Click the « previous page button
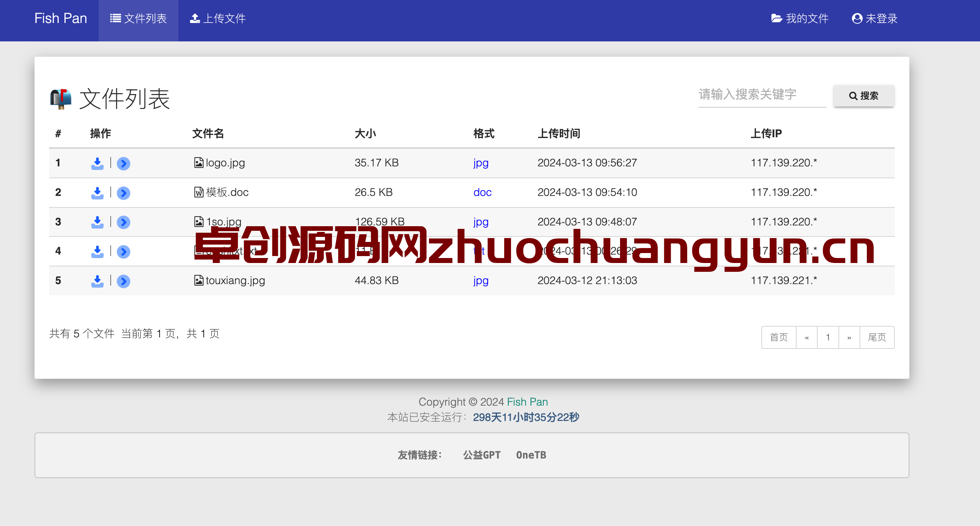 pos(807,337)
